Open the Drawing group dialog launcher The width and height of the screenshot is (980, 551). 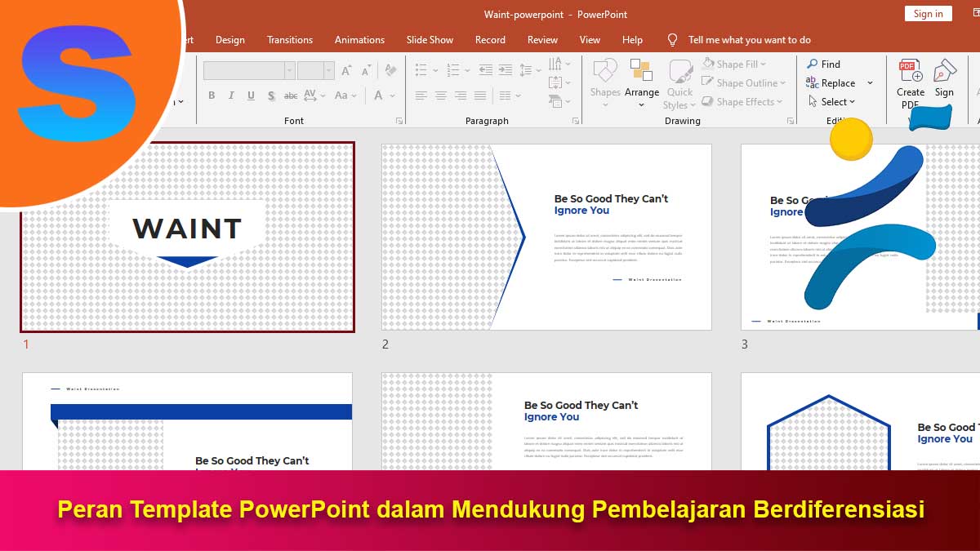point(791,121)
